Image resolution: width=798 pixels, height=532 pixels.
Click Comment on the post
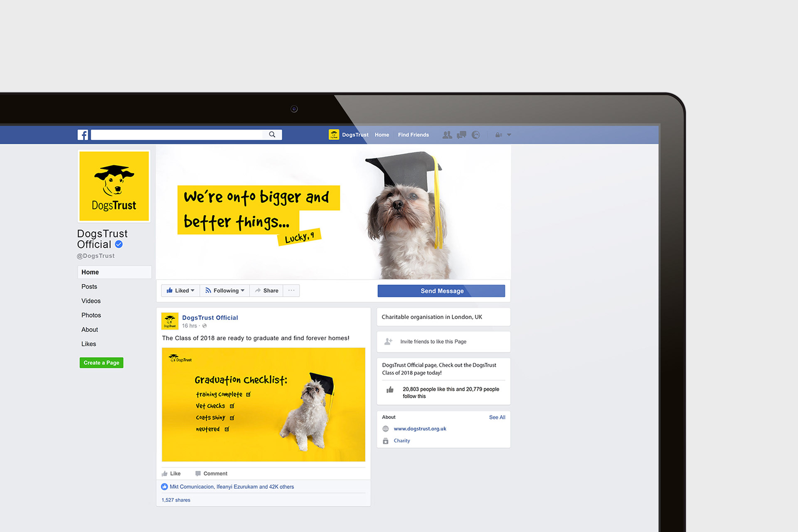(211, 473)
